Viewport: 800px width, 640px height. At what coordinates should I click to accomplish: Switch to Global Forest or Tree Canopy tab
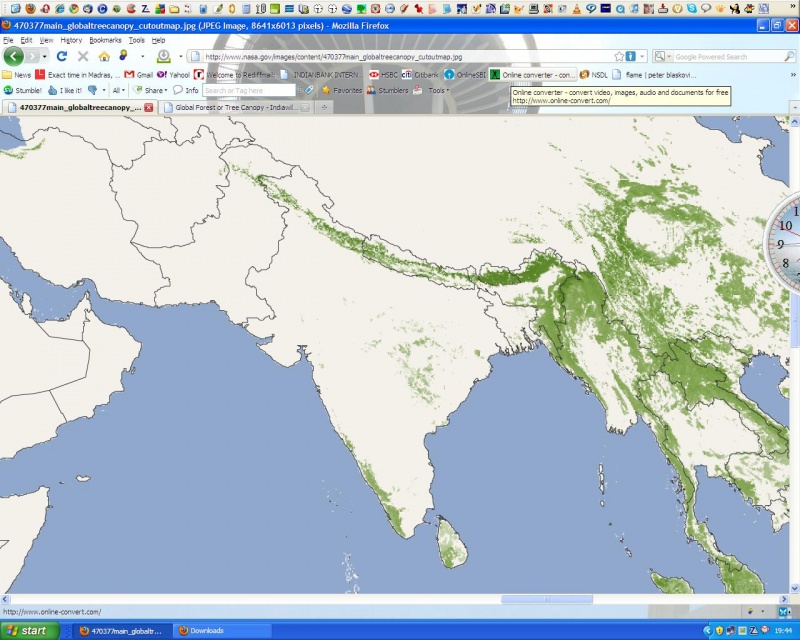click(237, 107)
